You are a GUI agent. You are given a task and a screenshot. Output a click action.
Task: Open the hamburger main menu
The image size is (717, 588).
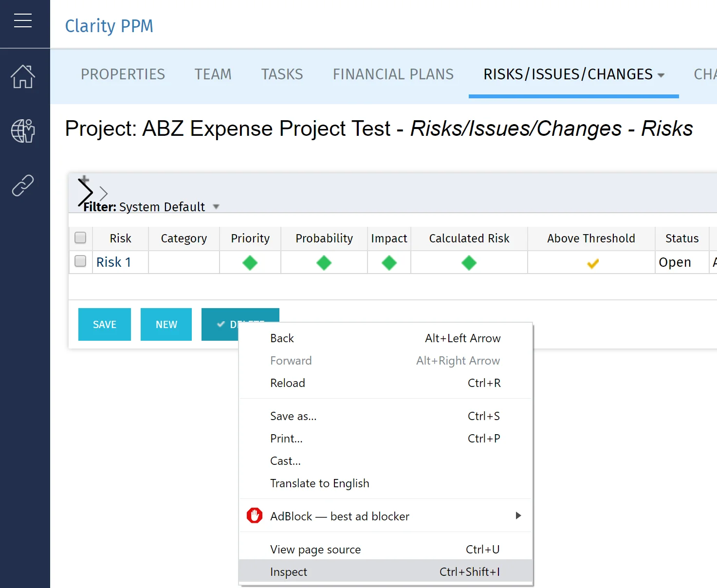(x=23, y=20)
